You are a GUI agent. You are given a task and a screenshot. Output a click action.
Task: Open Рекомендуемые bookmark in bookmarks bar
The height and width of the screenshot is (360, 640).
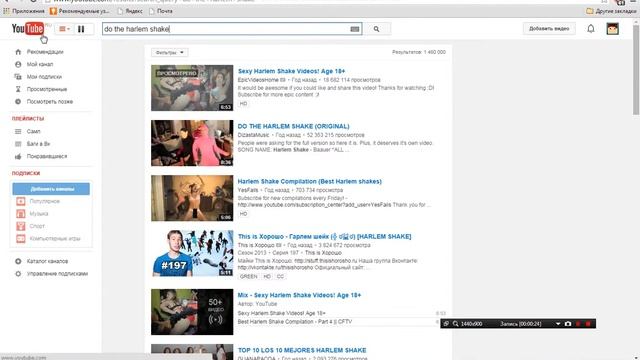click(80, 11)
